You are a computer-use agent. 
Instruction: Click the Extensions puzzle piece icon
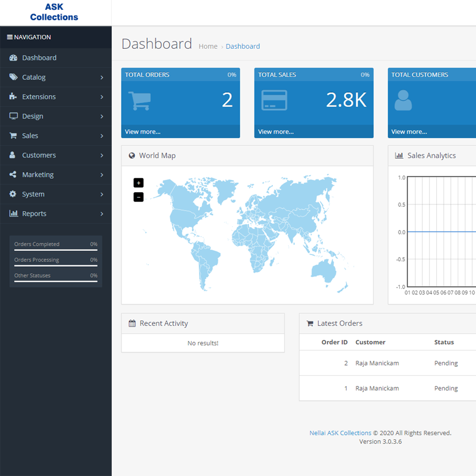click(x=13, y=97)
